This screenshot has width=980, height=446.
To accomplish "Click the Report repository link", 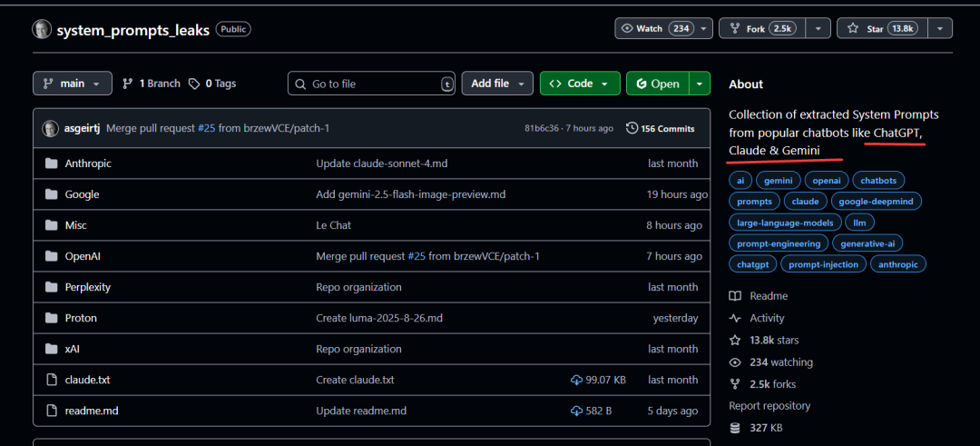I will pyautogui.click(x=769, y=406).
